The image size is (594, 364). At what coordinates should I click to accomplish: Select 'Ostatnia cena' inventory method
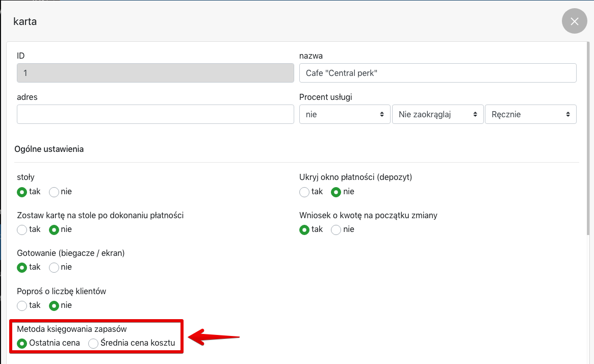click(22, 344)
